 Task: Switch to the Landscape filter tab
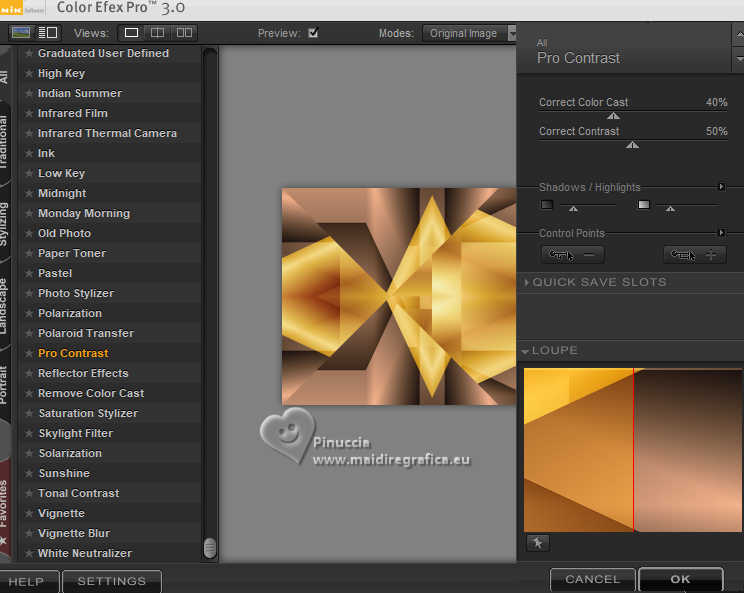[5, 305]
